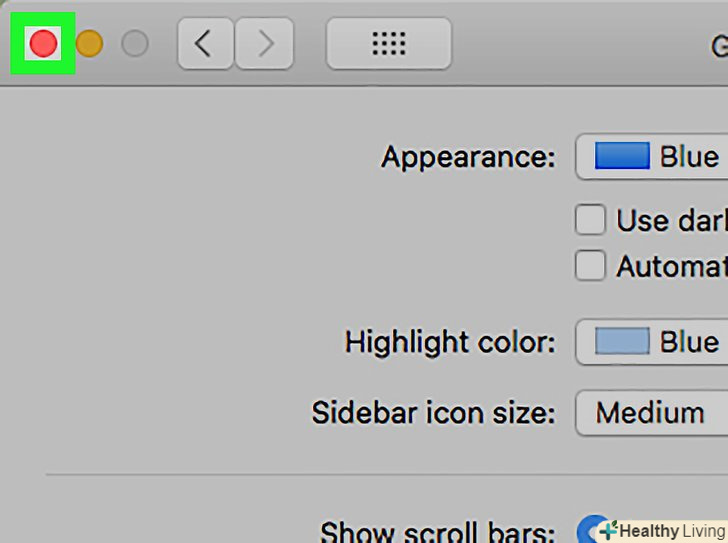Screen dimensions: 728x543
Task: Minimize the window using yellow button
Action: 89,44
